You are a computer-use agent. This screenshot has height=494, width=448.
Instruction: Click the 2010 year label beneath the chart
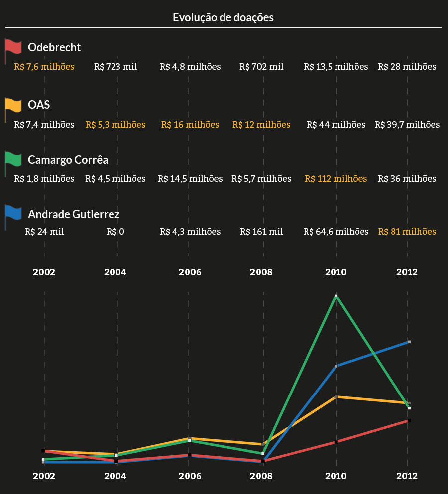pos(336,476)
